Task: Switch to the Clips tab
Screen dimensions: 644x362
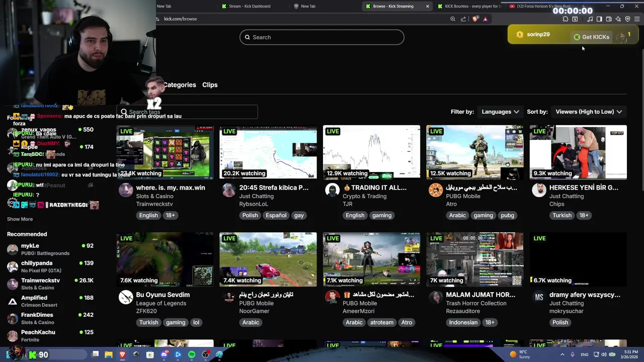Action: (210, 85)
